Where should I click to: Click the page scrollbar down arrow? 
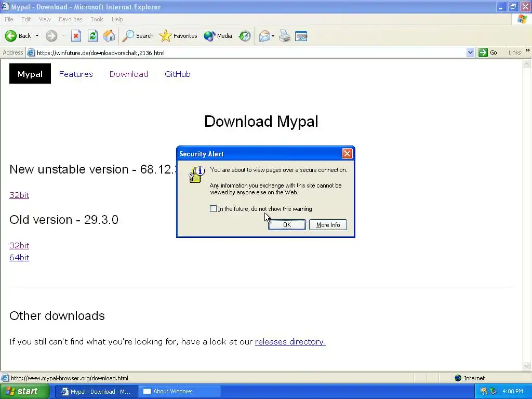(x=527, y=366)
